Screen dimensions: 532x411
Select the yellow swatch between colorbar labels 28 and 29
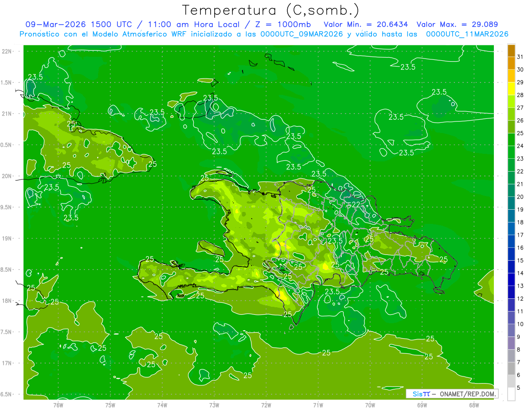pyautogui.click(x=511, y=89)
